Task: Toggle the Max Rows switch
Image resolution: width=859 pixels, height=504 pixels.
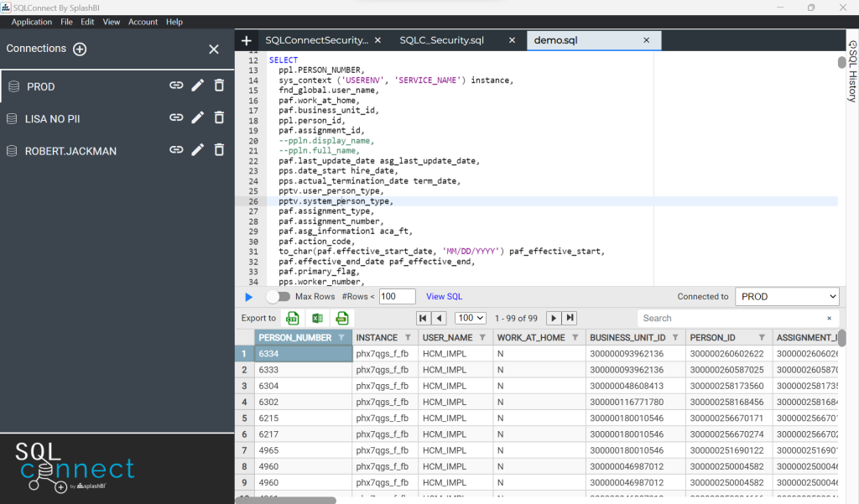Action: tap(277, 296)
